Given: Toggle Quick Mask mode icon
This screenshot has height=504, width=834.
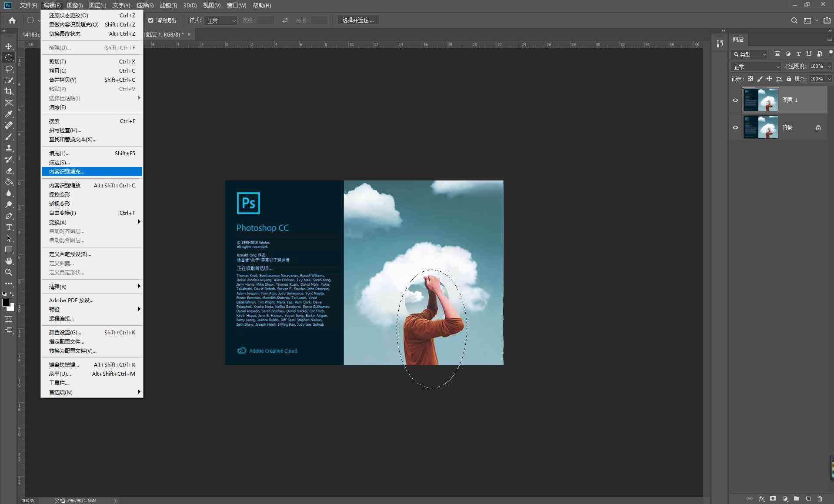Looking at the screenshot, I should (x=9, y=319).
